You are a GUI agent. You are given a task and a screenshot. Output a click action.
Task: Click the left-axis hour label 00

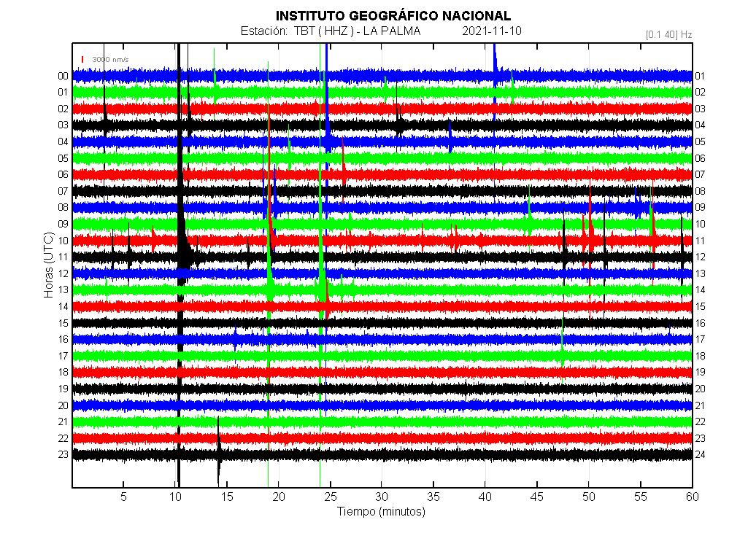coord(63,77)
